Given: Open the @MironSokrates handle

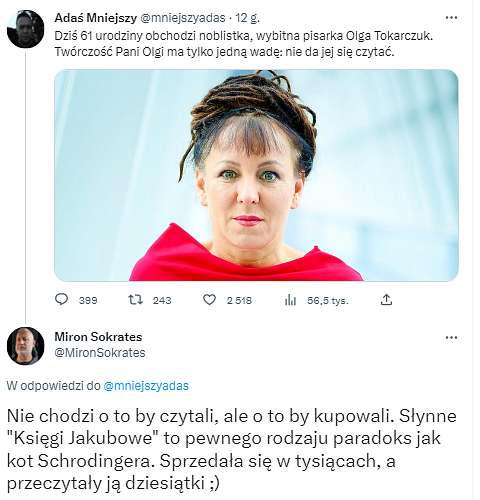Looking at the screenshot, I should (x=100, y=353).
